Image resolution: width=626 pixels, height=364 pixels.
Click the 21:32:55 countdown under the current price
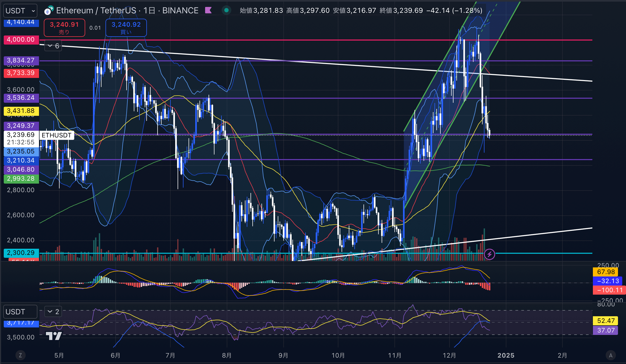[21, 143]
